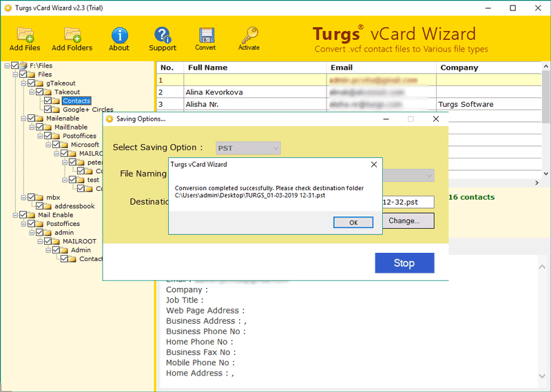
Task: Click the Activate key icon
Action: click(249, 35)
